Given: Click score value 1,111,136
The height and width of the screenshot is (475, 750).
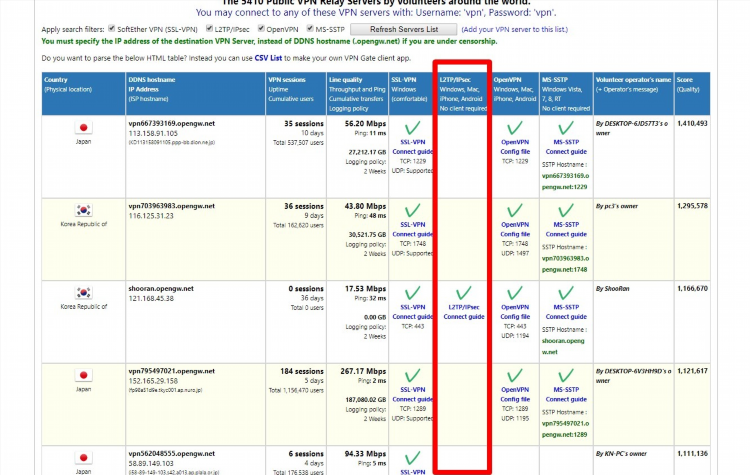Looking at the screenshot, I should [692, 453].
